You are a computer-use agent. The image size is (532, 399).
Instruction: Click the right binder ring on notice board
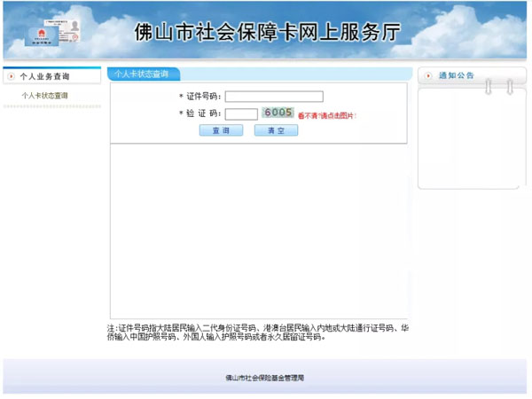tap(510, 85)
